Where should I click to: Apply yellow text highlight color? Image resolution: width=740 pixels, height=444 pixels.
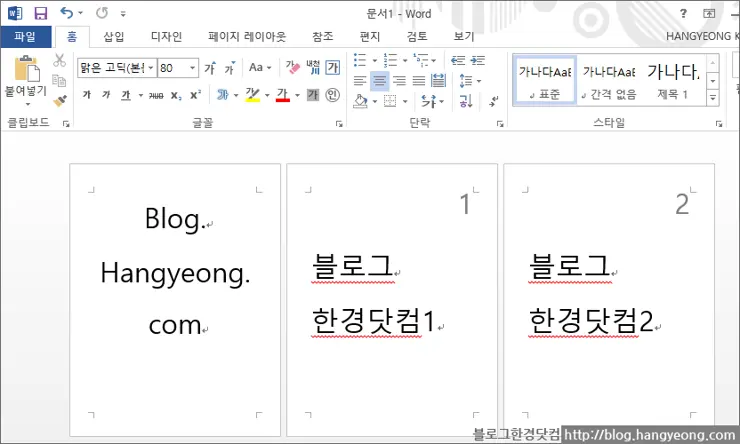253,95
